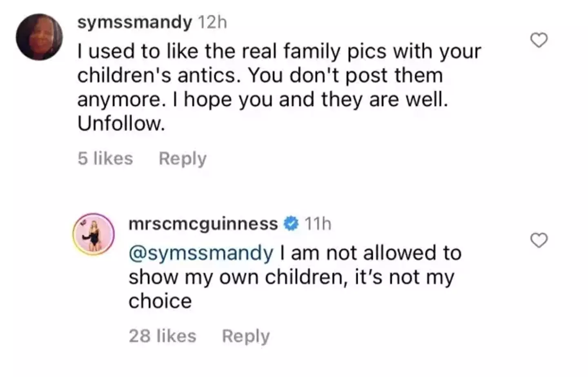Click the verified badge next to mrscmcguinness

(x=291, y=223)
